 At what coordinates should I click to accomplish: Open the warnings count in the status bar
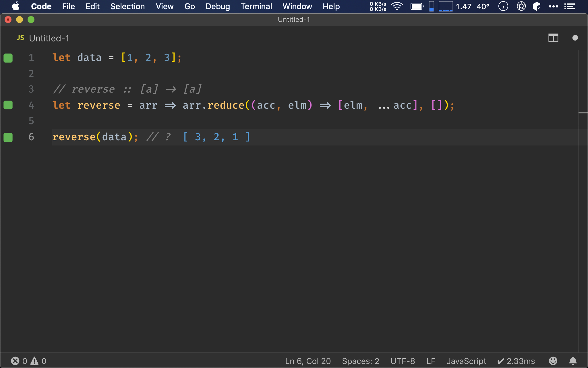point(38,361)
